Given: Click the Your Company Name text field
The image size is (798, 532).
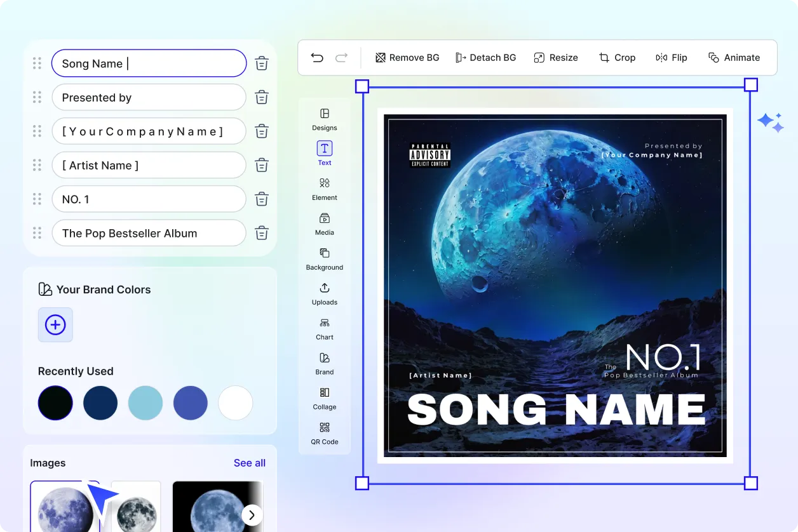Looking at the screenshot, I should pyautogui.click(x=149, y=131).
